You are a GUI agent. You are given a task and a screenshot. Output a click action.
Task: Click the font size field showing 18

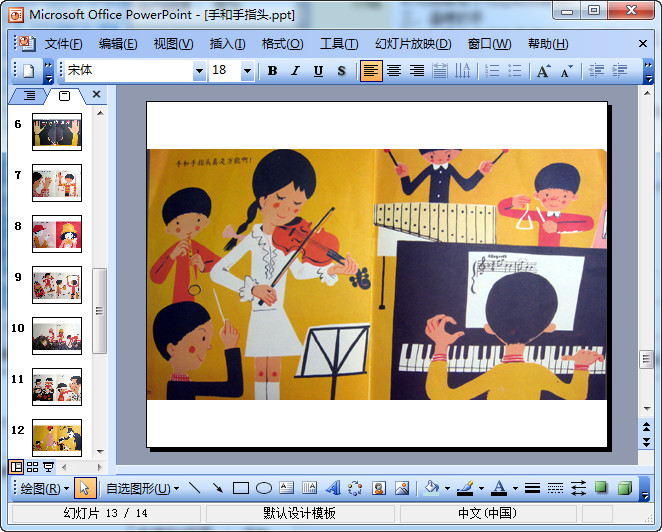(x=225, y=71)
